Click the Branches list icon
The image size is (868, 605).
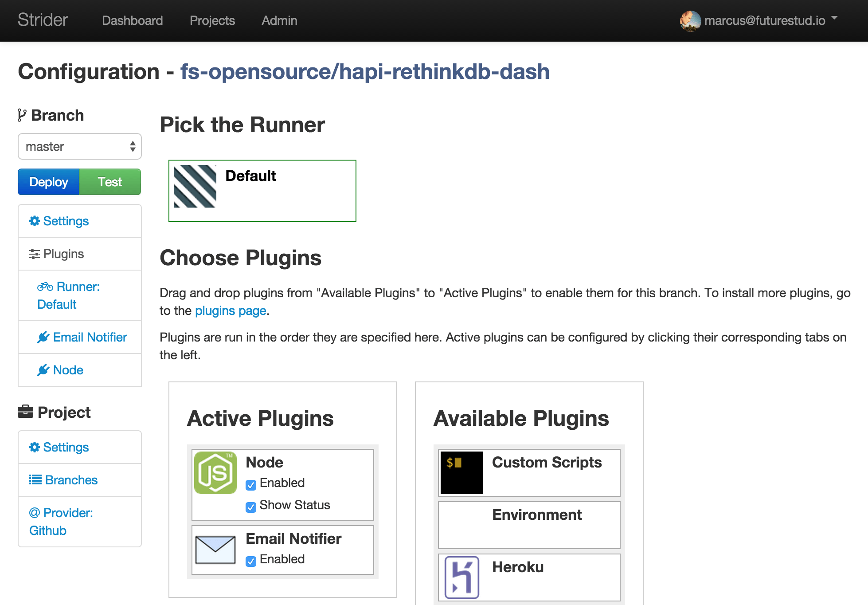35,480
